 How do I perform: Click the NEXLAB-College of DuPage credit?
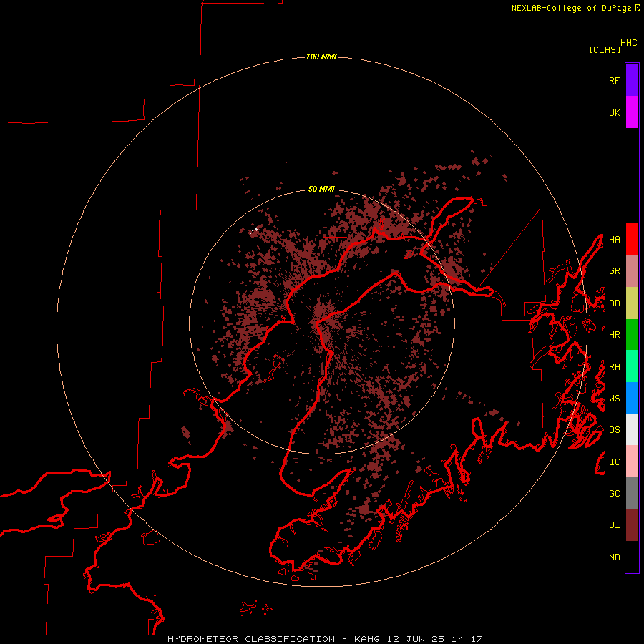(571, 8)
